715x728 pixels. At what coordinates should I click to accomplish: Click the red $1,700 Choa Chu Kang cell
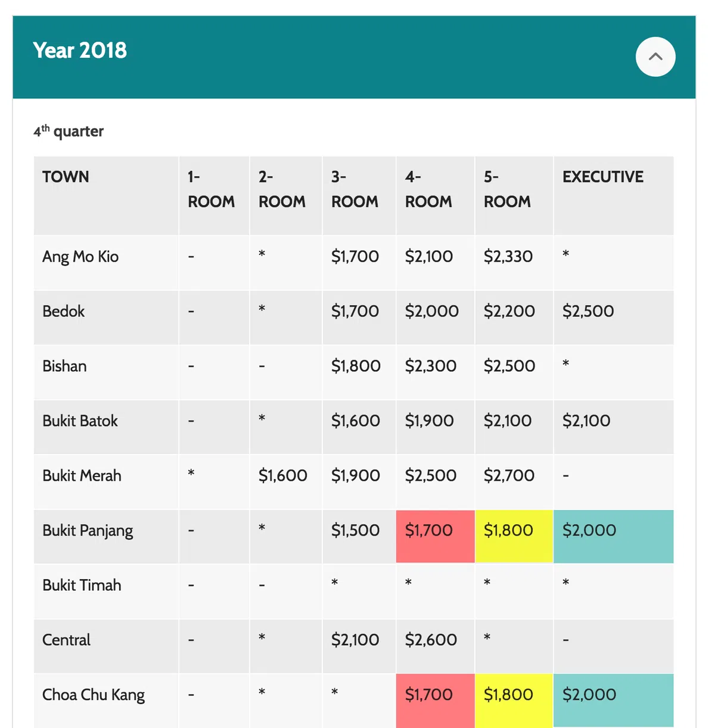(429, 695)
